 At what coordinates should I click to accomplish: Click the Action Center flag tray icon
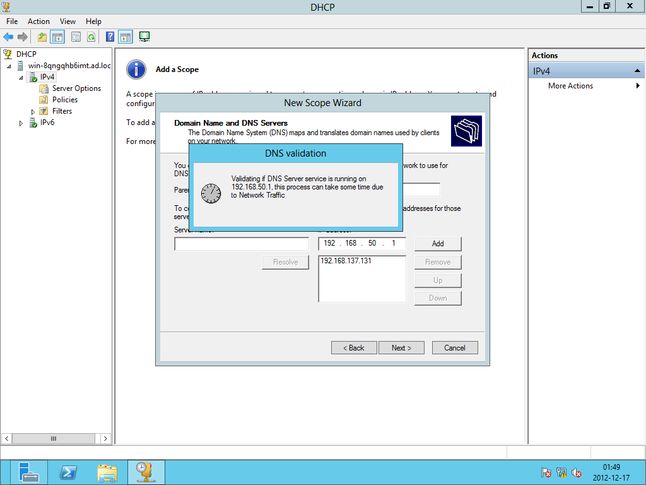coord(546,473)
